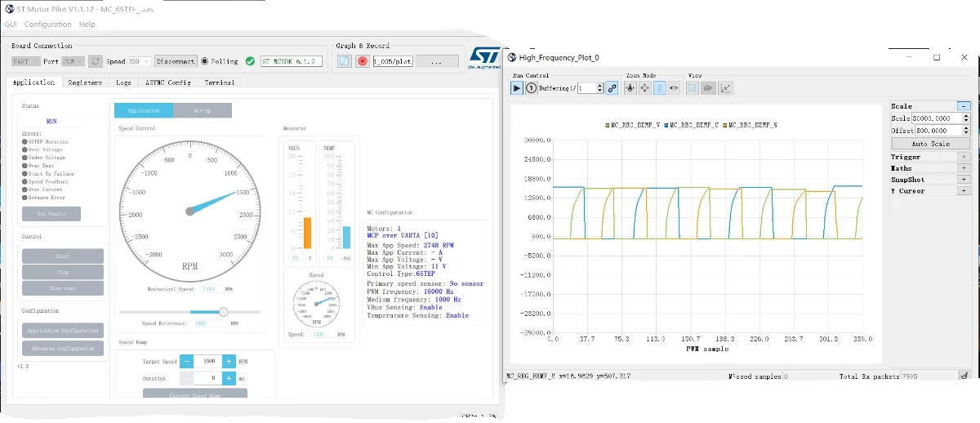This screenshot has height=423, width=980.
Task: Switch to the Registers tab
Action: click(x=85, y=82)
